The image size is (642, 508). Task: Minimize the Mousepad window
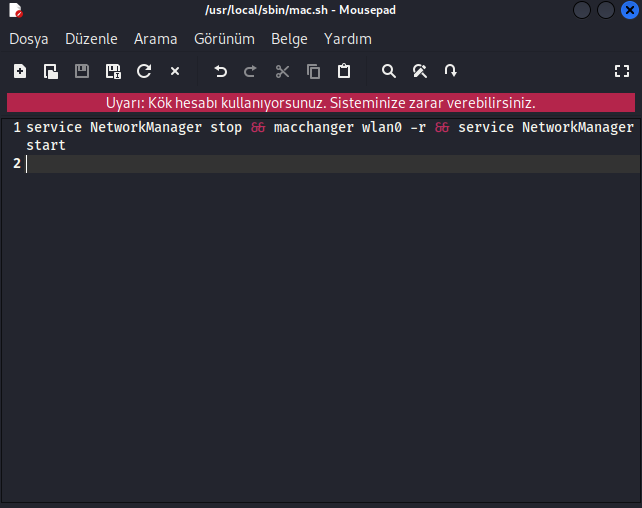click(581, 10)
